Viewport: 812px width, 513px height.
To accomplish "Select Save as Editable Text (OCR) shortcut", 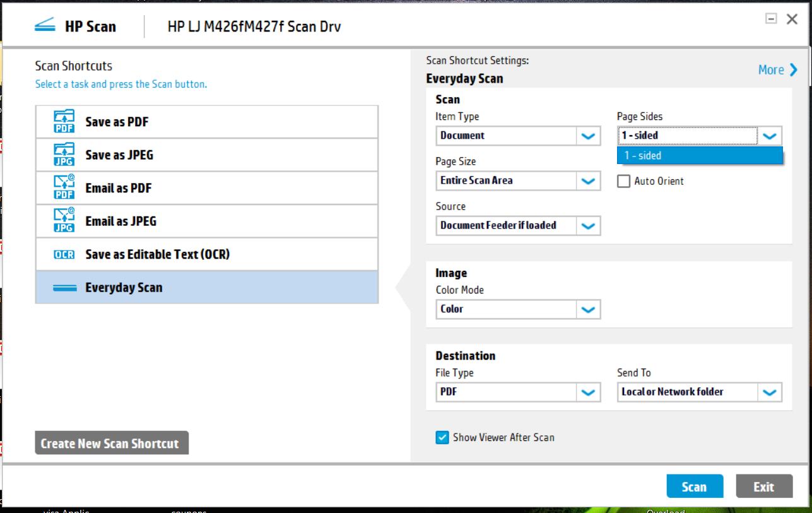I will [x=207, y=254].
